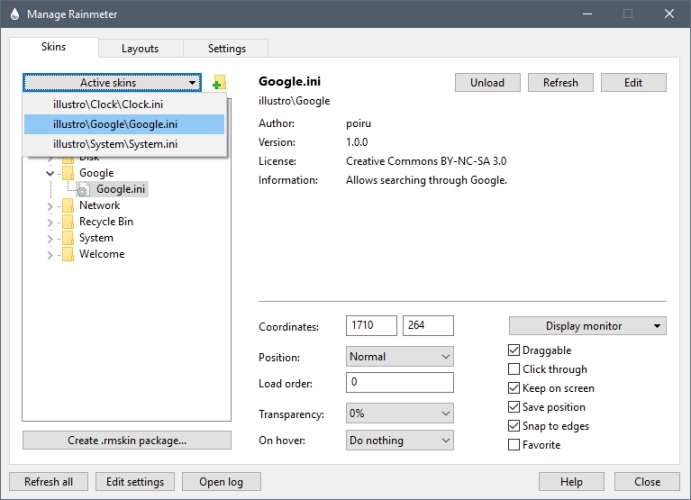Image resolution: width=691 pixels, height=500 pixels.
Task: Click the Rainmeter raindrop title bar icon
Action: tap(15, 14)
